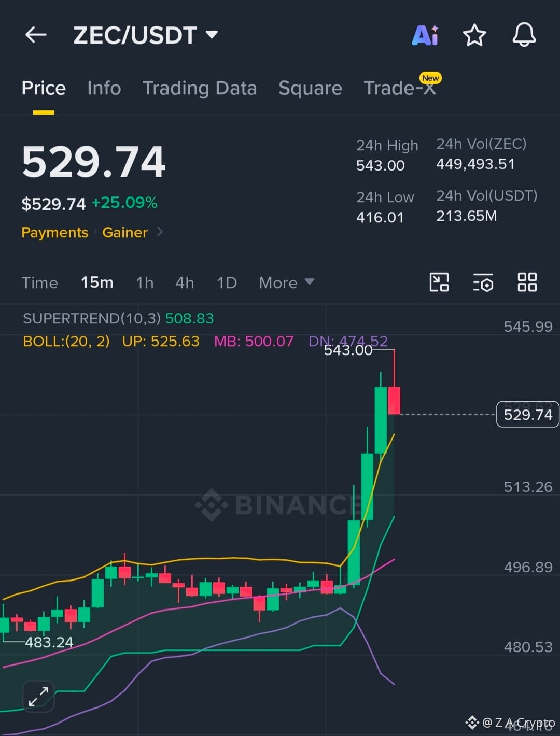
Task: Open the Payments category tag
Action: (x=54, y=232)
